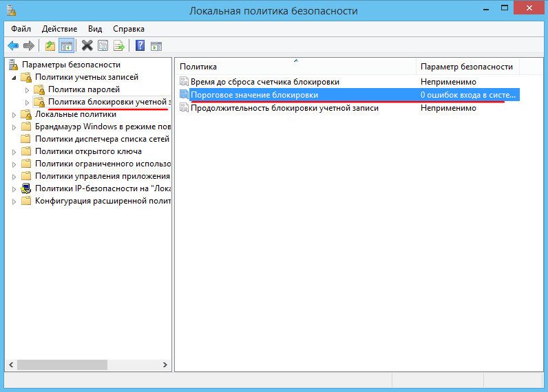Click the Политика блокировки учетной записи folder icon
This screenshot has height=392, width=548.
point(39,102)
